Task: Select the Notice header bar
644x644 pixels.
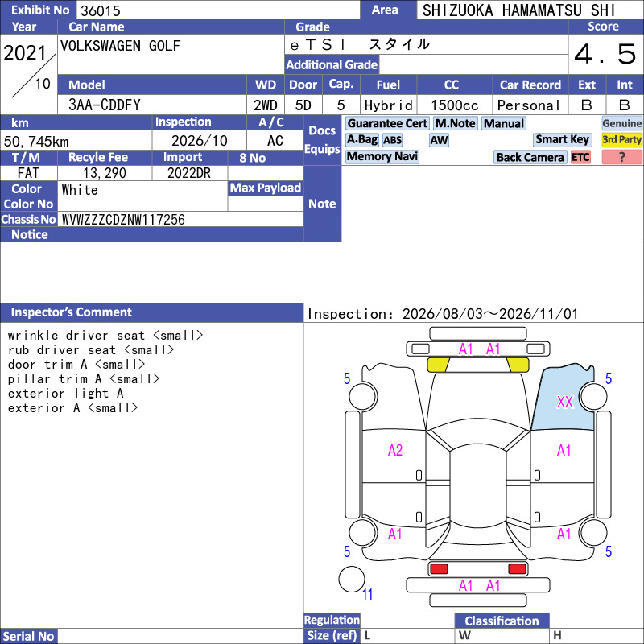Action: tap(151, 234)
